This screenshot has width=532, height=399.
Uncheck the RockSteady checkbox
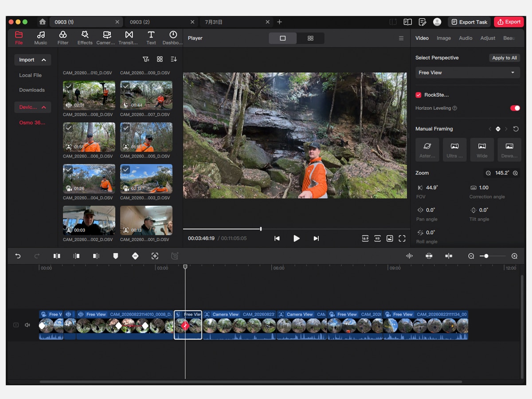[x=419, y=95]
